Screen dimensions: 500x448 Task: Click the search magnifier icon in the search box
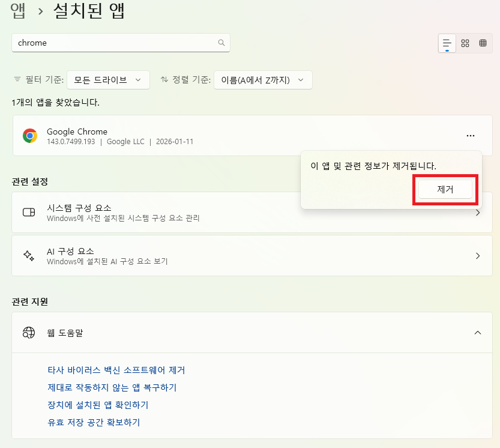click(x=221, y=43)
